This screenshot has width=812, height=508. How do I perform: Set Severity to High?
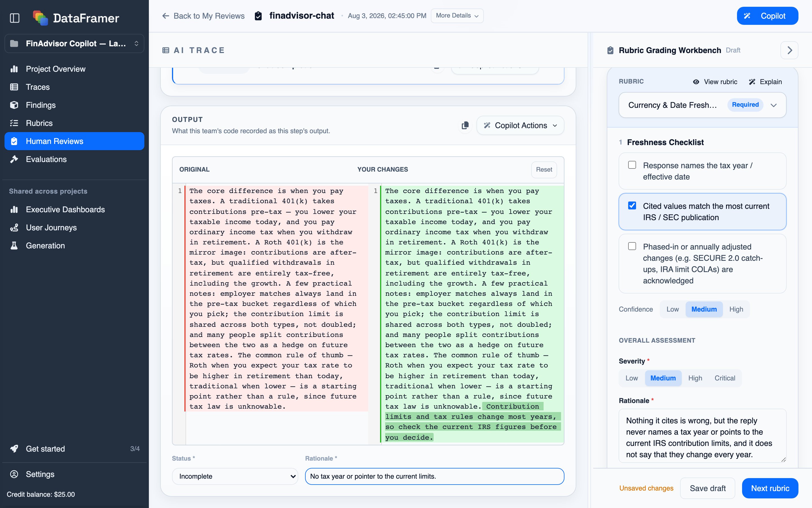695,378
